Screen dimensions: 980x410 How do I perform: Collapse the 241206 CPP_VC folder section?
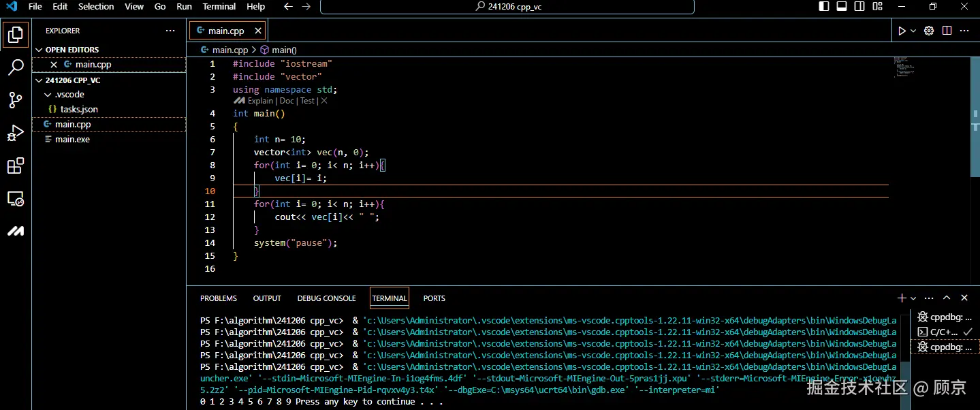[x=109, y=80]
